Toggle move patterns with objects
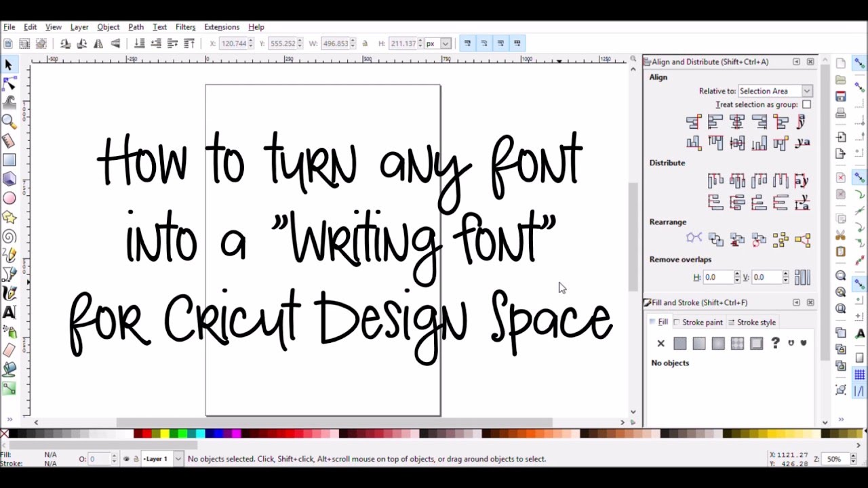Image resolution: width=868 pixels, height=488 pixels. point(517,43)
